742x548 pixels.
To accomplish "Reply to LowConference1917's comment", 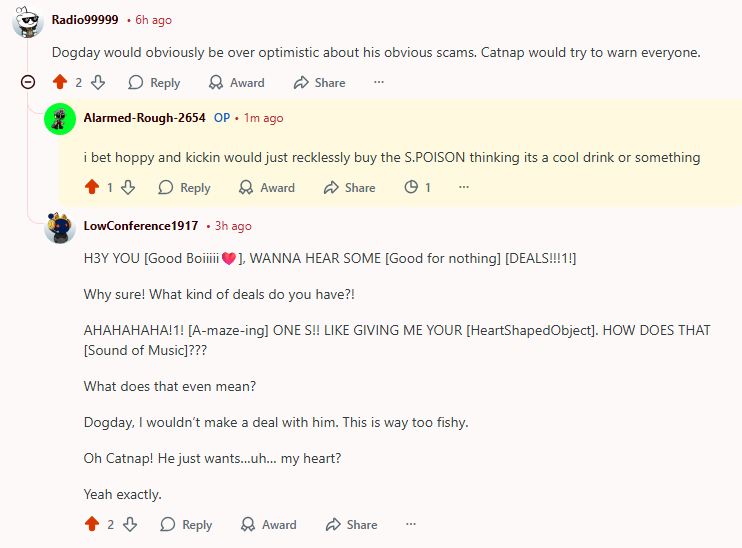I will 186,524.
